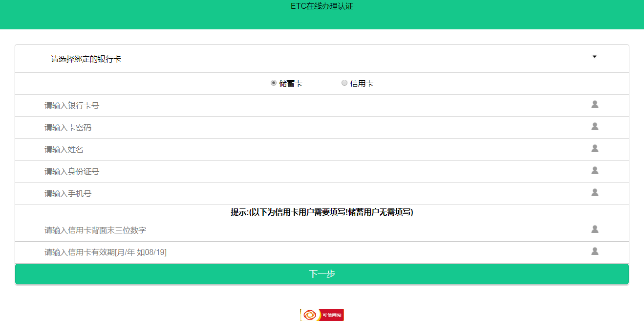Select the 储蓄卡 radio button

click(x=274, y=83)
